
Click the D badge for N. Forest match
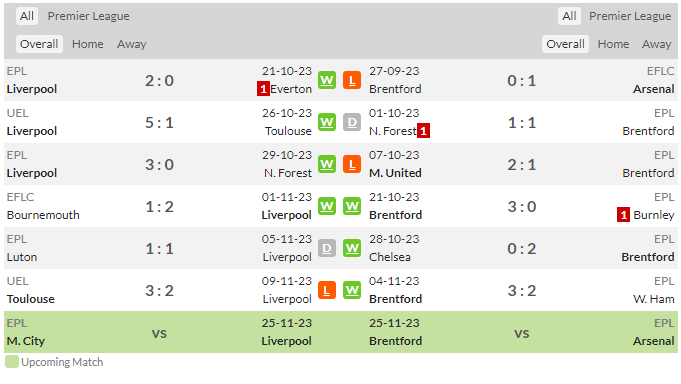[x=352, y=122]
